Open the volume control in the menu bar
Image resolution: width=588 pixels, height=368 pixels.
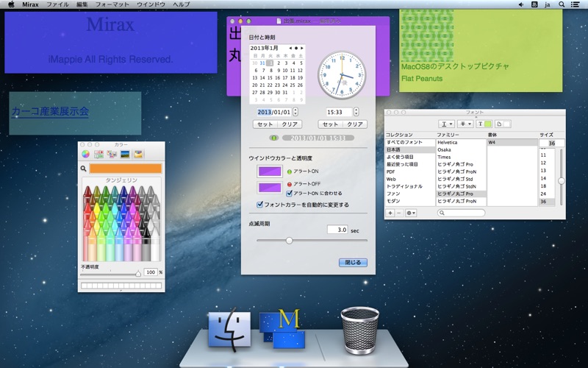[x=521, y=4]
